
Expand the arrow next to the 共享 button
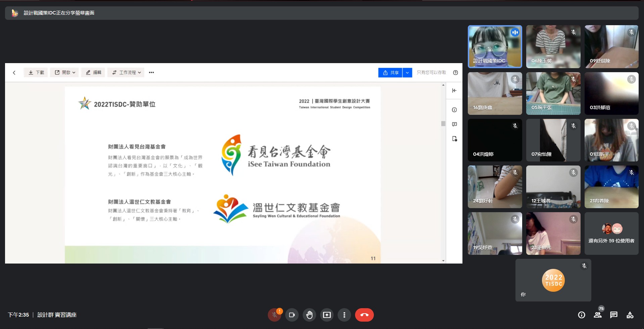click(407, 72)
